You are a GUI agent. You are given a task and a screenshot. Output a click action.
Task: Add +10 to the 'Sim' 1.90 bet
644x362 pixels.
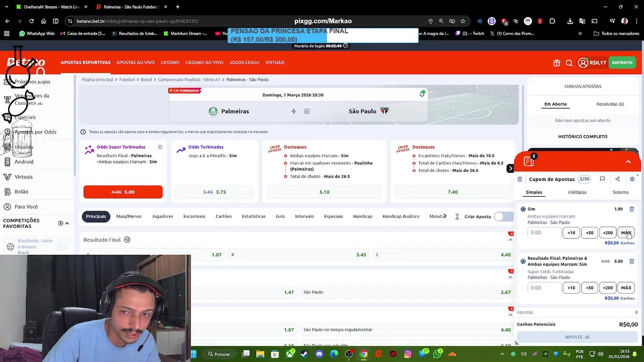coord(571,233)
